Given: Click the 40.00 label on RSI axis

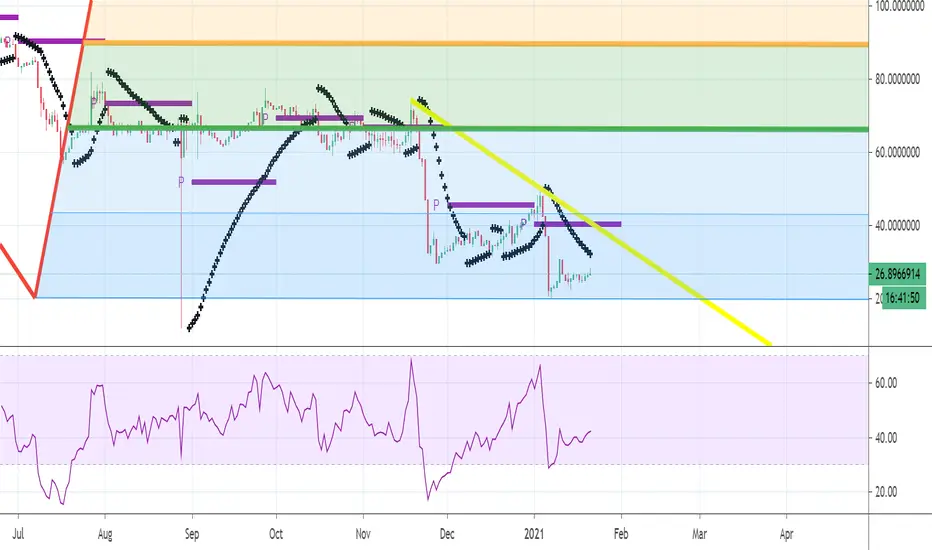Looking at the screenshot, I should click(886, 438).
